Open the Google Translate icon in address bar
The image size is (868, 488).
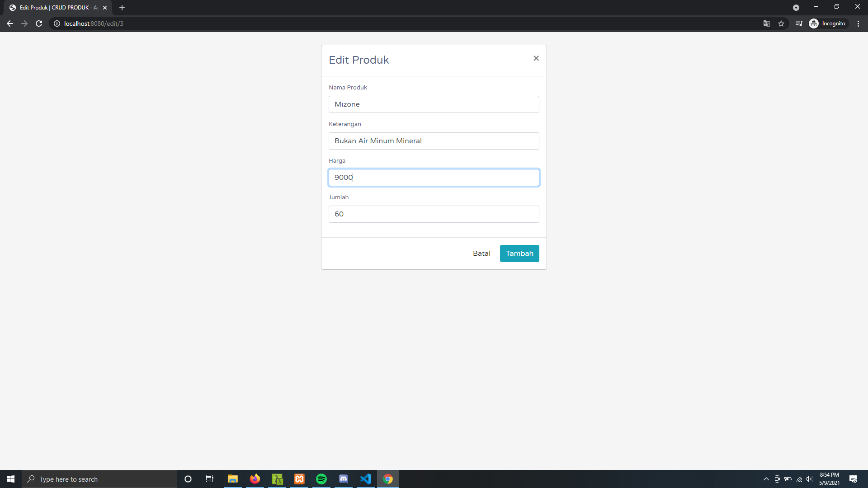click(766, 23)
